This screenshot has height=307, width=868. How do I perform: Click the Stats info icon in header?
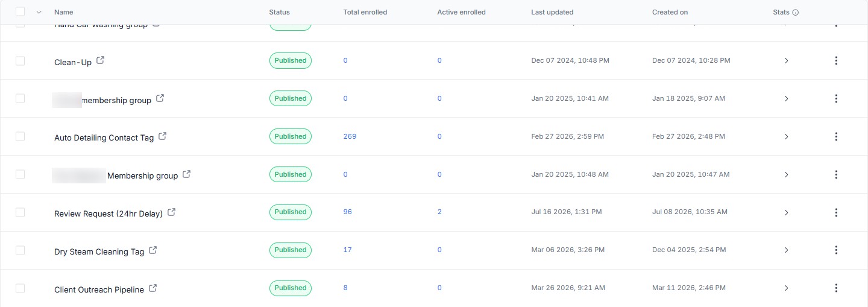coord(795,12)
